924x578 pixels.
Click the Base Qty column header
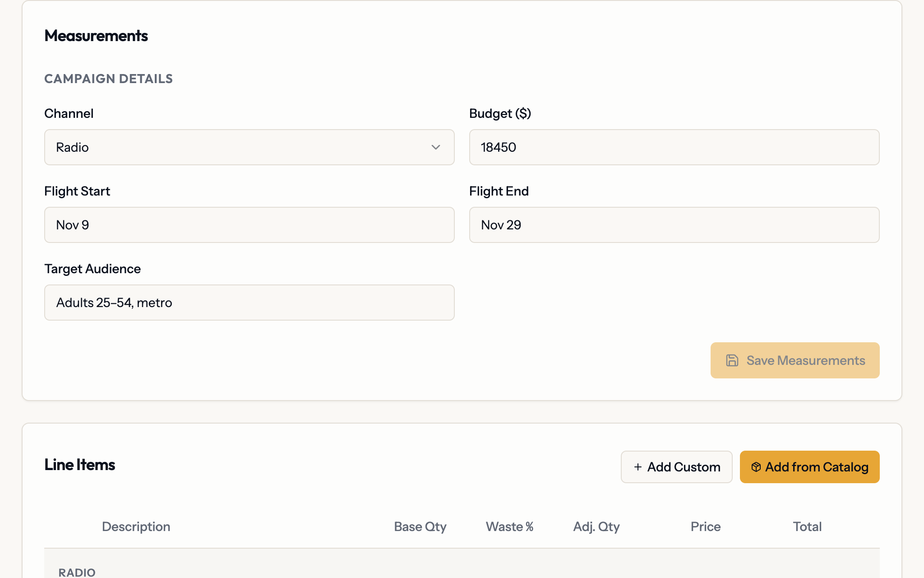(x=420, y=527)
